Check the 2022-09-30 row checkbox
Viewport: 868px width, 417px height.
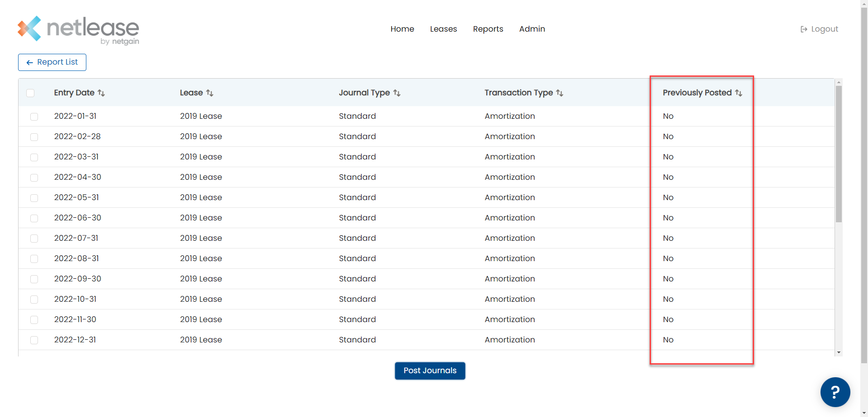pos(34,279)
